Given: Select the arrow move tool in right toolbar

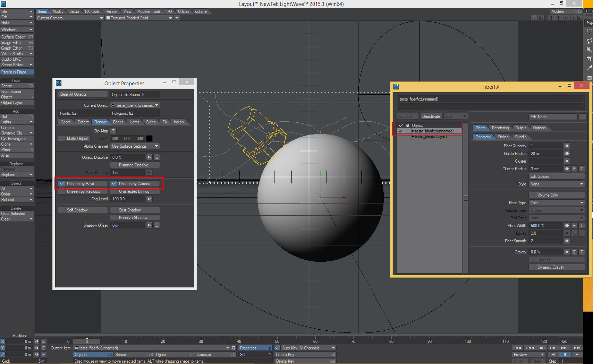Looking at the screenshot, I should (589, 23).
